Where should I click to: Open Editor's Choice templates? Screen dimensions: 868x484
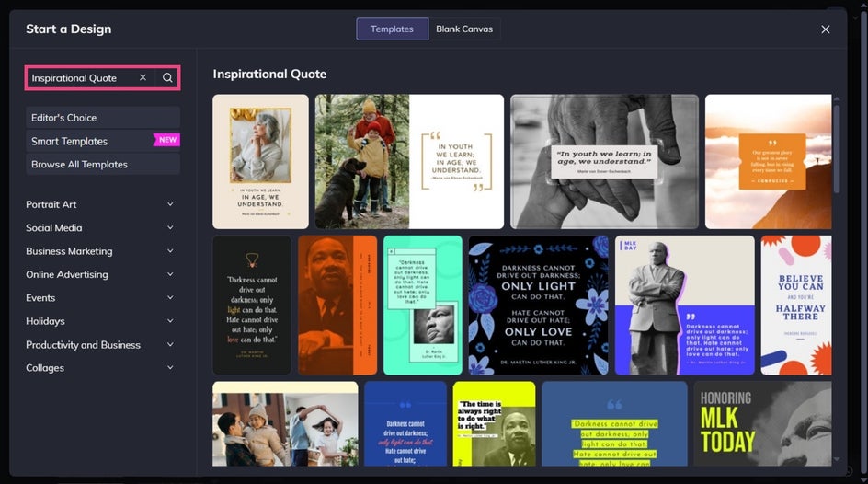tap(102, 118)
